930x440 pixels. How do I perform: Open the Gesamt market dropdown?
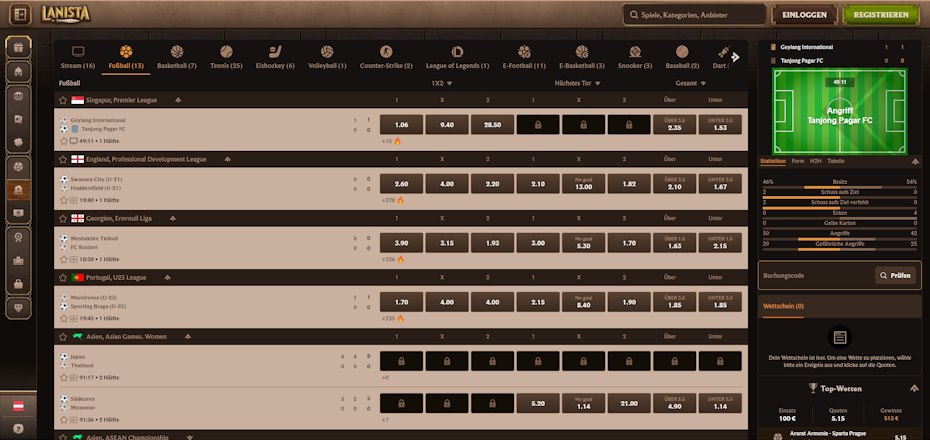(x=690, y=84)
